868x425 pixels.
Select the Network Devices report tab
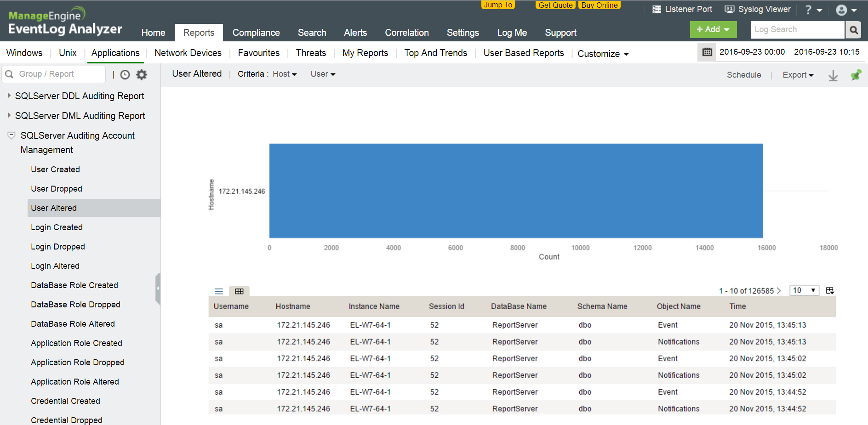click(188, 53)
